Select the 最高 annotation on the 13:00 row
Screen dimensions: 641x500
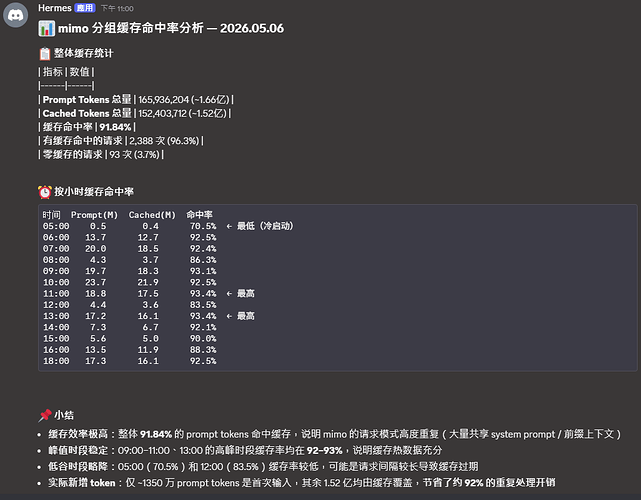[x=246, y=316]
